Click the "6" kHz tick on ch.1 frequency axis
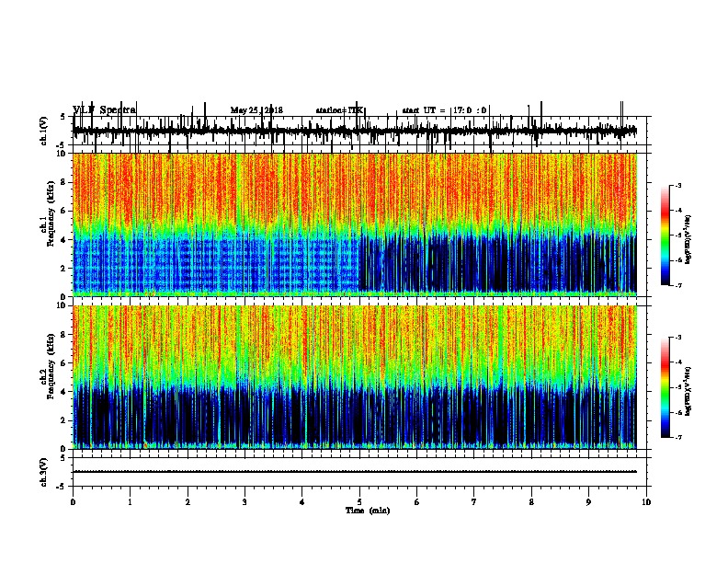 coord(64,211)
